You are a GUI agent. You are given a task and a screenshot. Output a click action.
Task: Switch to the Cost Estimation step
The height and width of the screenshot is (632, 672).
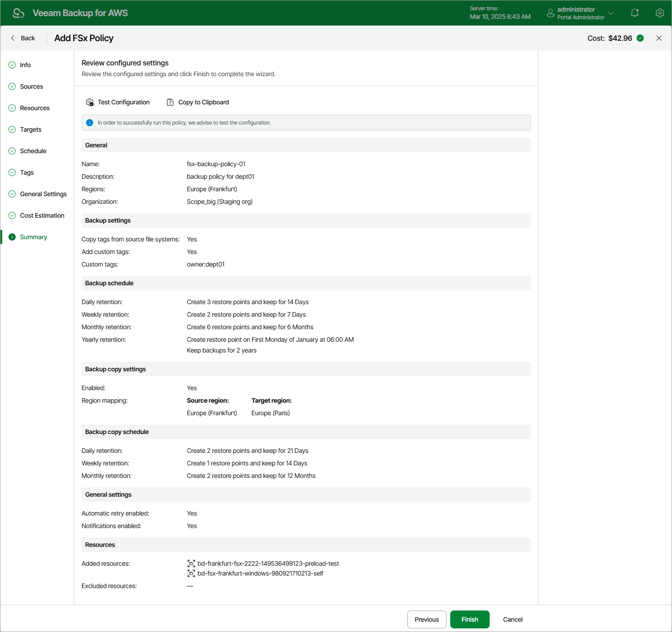(42, 215)
